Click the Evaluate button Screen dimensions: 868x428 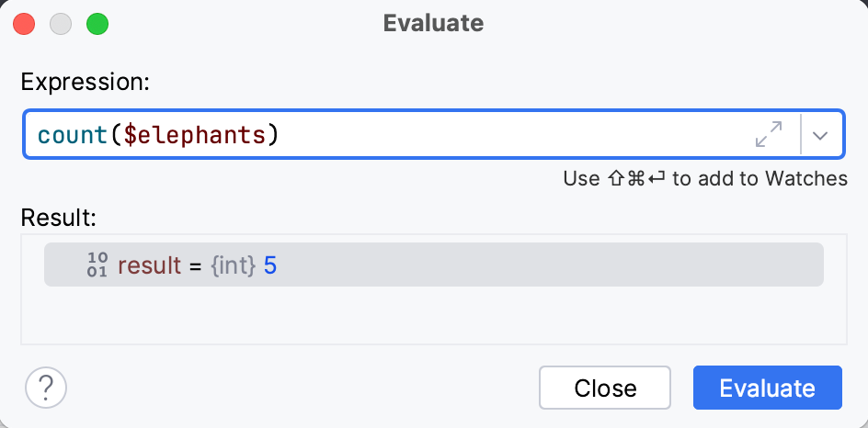tap(767, 388)
